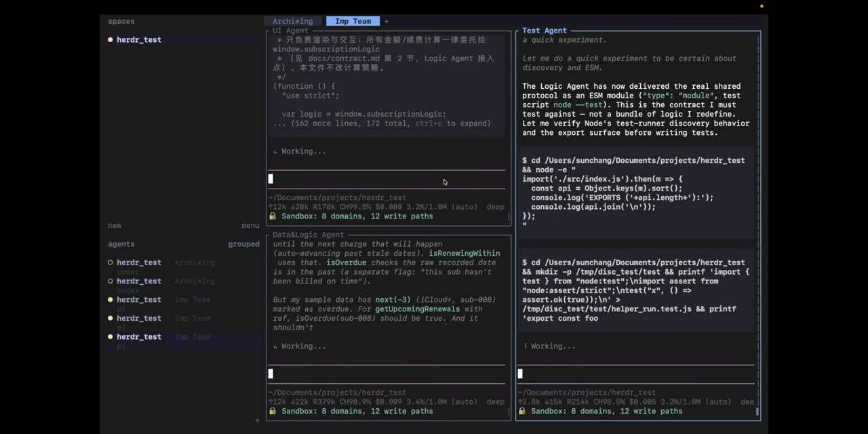Focus the Test Agent prompt input
Screen dimensions: 868x434
click(636, 374)
